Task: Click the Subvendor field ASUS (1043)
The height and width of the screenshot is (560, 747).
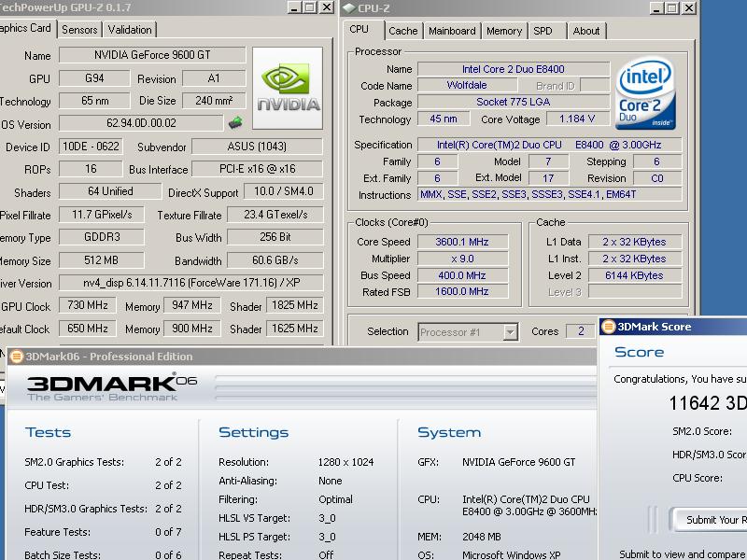Action: [258, 147]
